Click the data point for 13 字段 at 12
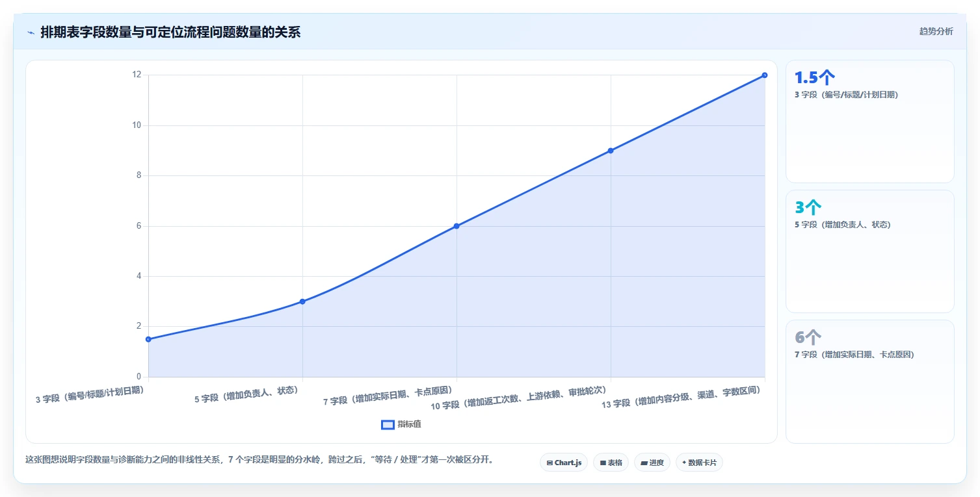The width and height of the screenshot is (980, 497). pos(765,75)
